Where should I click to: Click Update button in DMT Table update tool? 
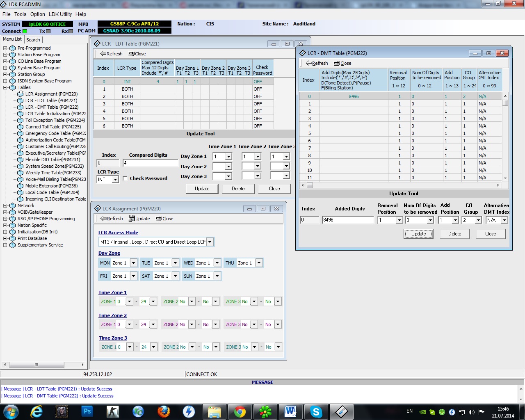click(x=418, y=234)
